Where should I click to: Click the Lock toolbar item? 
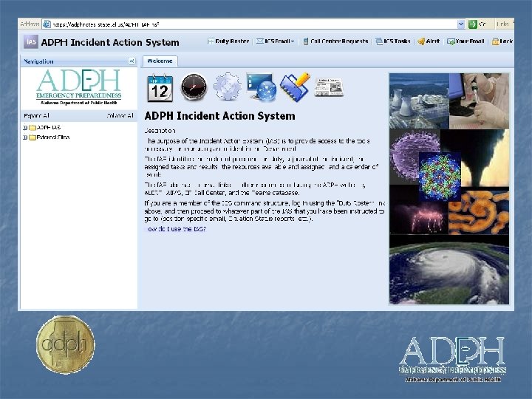click(x=502, y=41)
